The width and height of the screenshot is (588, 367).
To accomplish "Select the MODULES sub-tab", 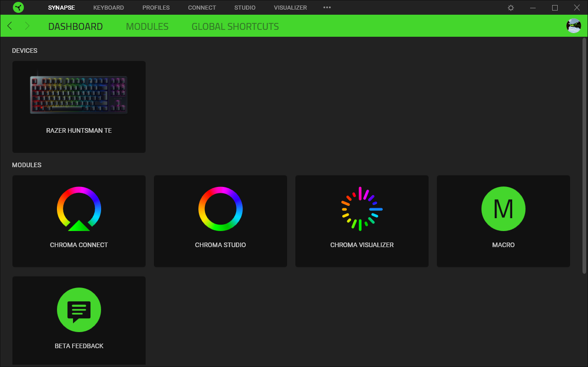I will click(147, 27).
